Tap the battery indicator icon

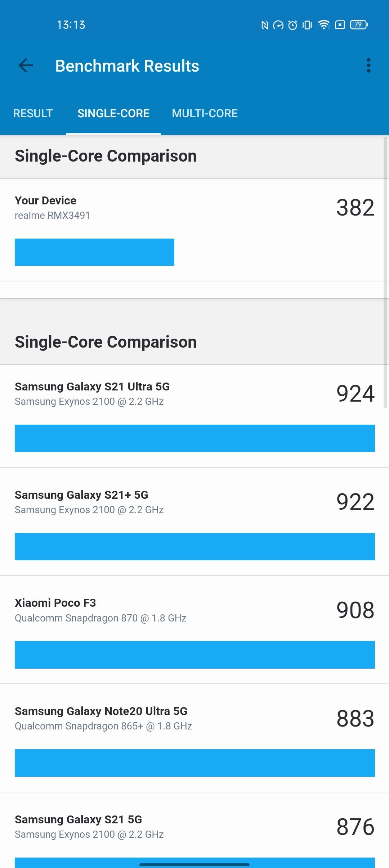[x=358, y=25]
